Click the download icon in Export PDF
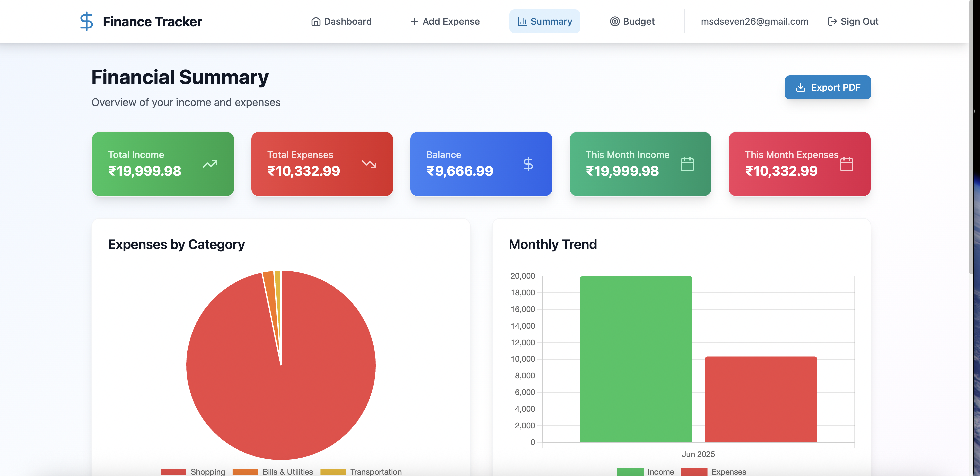This screenshot has width=980, height=476. (800, 87)
